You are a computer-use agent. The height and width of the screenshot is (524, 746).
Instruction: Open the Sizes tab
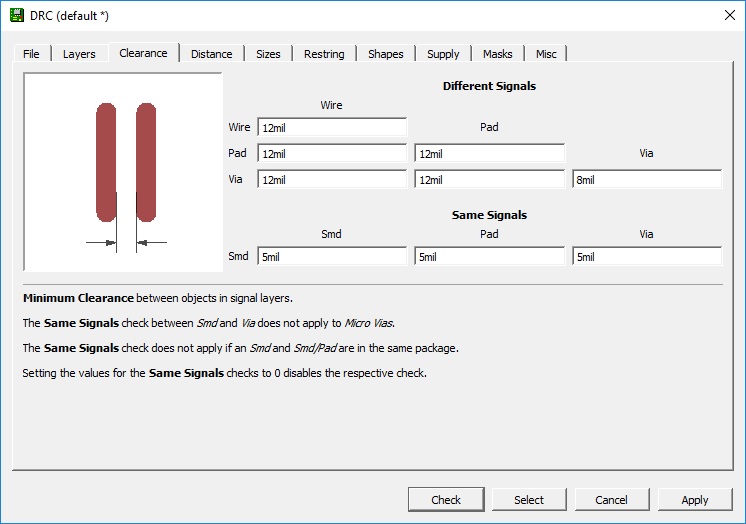pyautogui.click(x=268, y=54)
